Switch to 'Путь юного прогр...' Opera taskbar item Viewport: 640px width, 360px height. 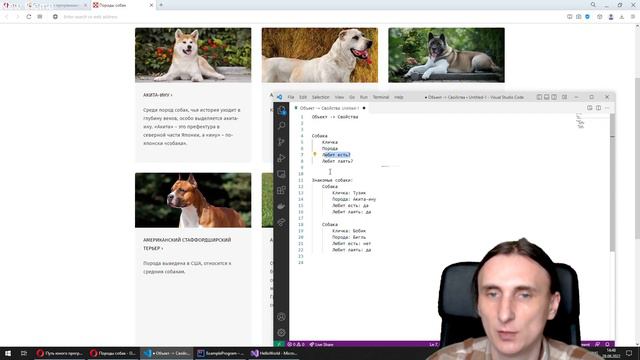tap(60, 353)
